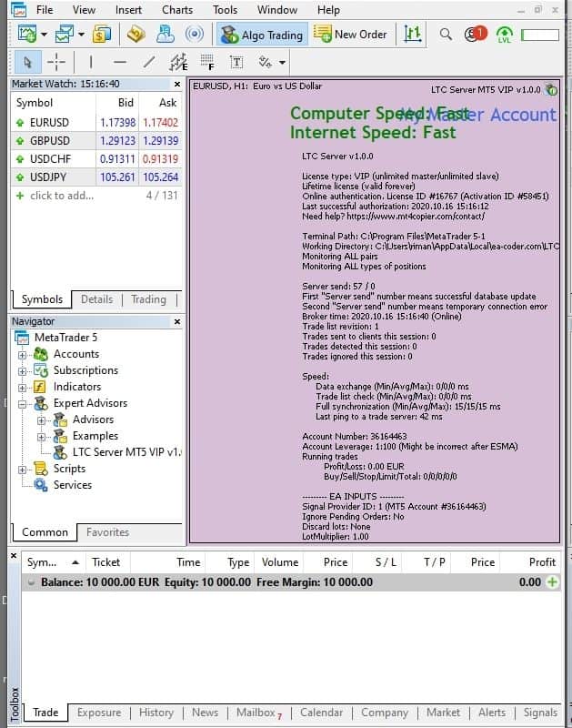
Task: Switch to the History tab in Toolbox
Action: [x=156, y=713]
